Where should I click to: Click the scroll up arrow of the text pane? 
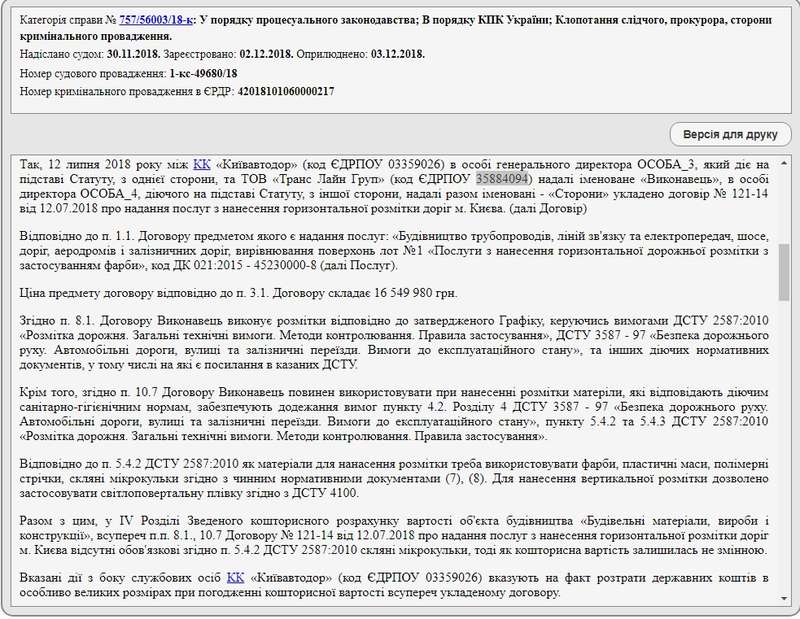point(784,163)
